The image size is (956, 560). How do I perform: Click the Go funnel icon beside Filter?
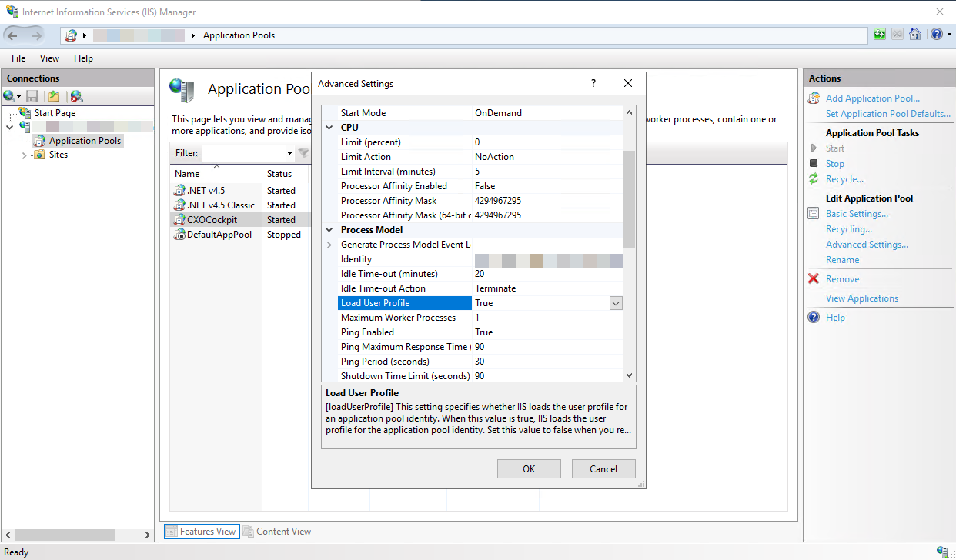303,153
